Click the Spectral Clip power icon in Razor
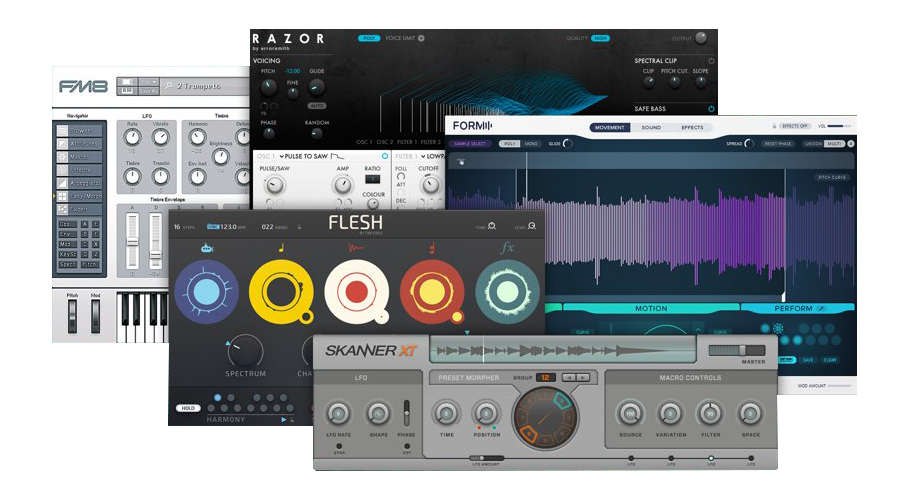Screen dimensions: 910x500 [711, 60]
